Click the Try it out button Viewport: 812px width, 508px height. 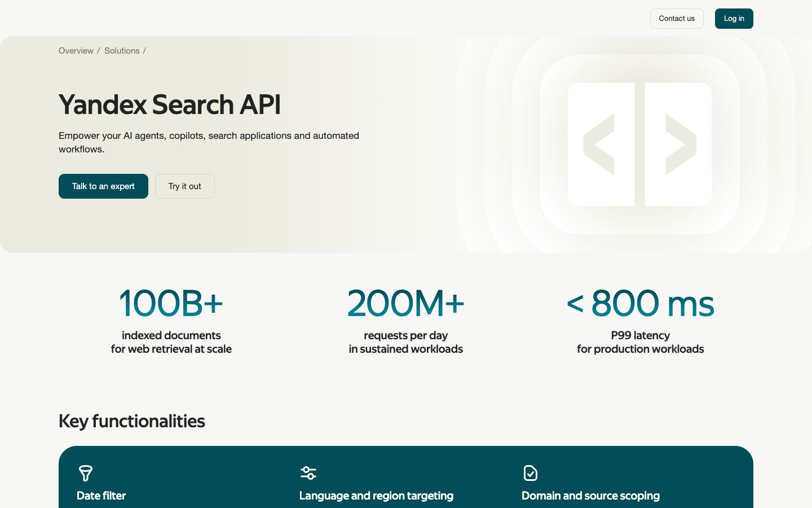185,186
